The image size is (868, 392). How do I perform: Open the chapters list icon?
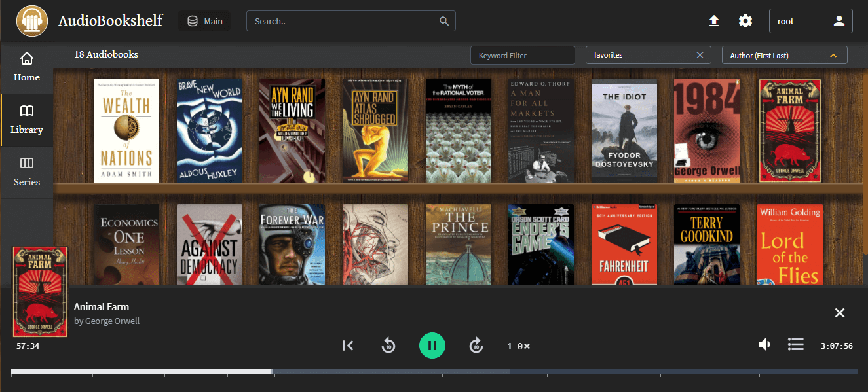(795, 344)
